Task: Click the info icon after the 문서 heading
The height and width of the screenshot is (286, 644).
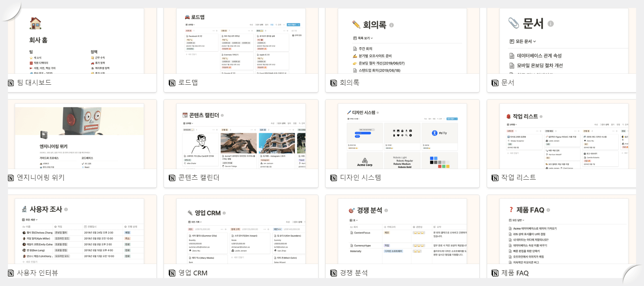Action: pos(551,24)
